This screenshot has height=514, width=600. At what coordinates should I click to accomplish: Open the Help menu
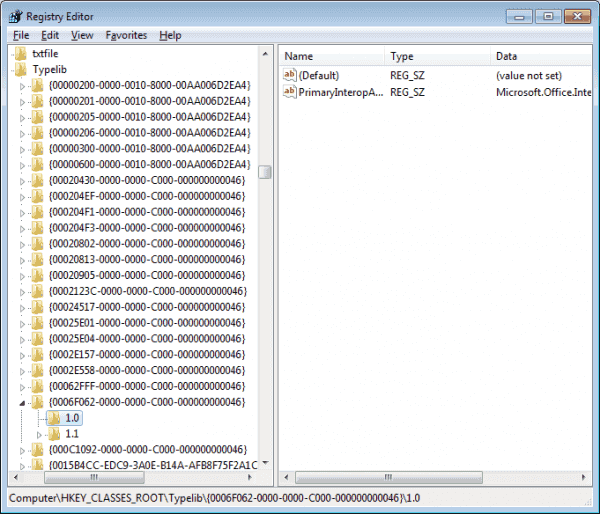(x=170, y=35)
